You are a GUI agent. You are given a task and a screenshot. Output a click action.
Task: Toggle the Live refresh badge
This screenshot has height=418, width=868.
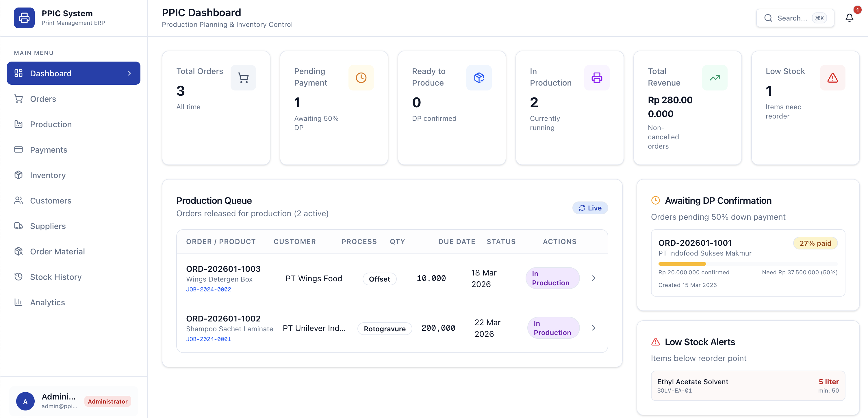point(590,208)
